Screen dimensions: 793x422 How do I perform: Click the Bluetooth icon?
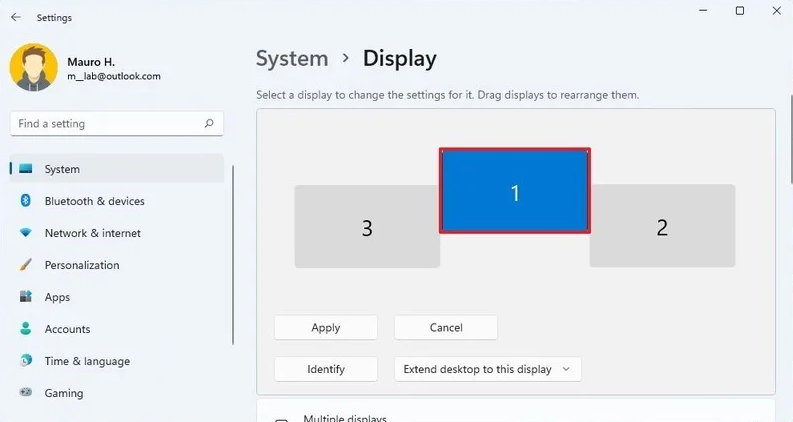[25, 201]
